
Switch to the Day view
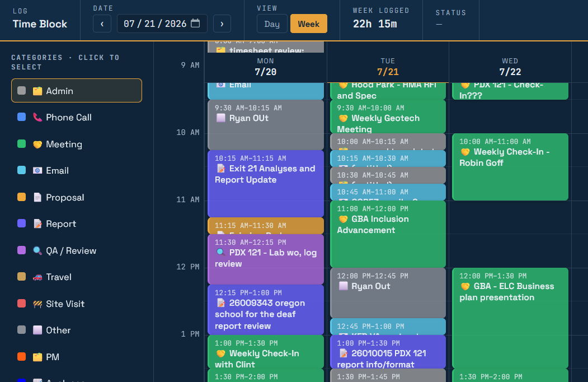tap(272, 24)
